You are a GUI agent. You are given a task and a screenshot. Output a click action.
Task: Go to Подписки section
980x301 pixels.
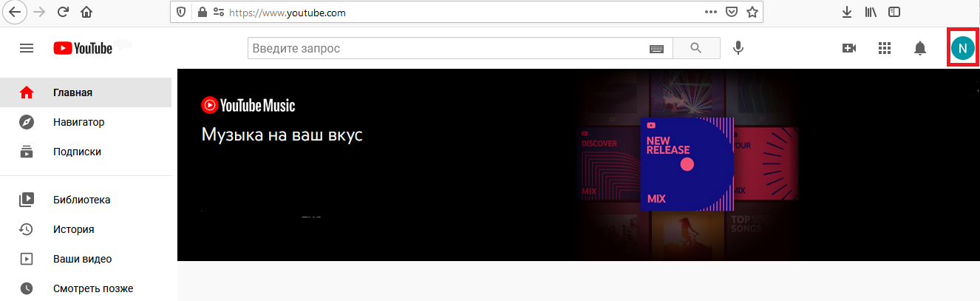tap(77, 152)
